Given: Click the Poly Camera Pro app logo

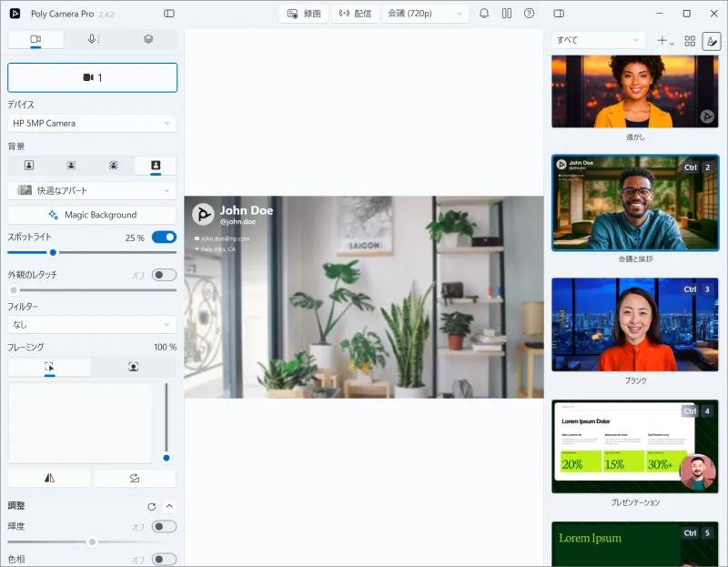Looking at the screenshot, I should point(15,14).
